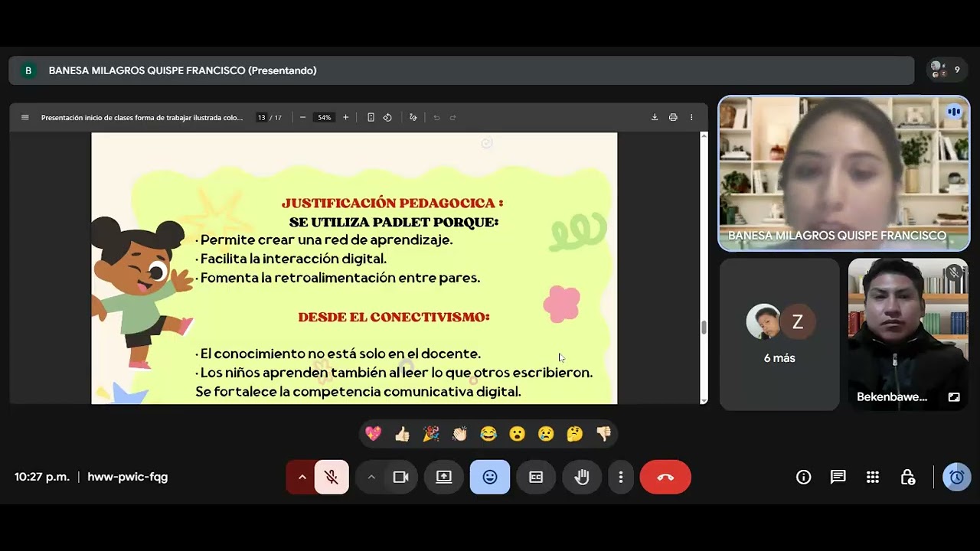Click the undo arrow in PDF toolbar
Screen dimensions: 980x551
coord(436,117)
